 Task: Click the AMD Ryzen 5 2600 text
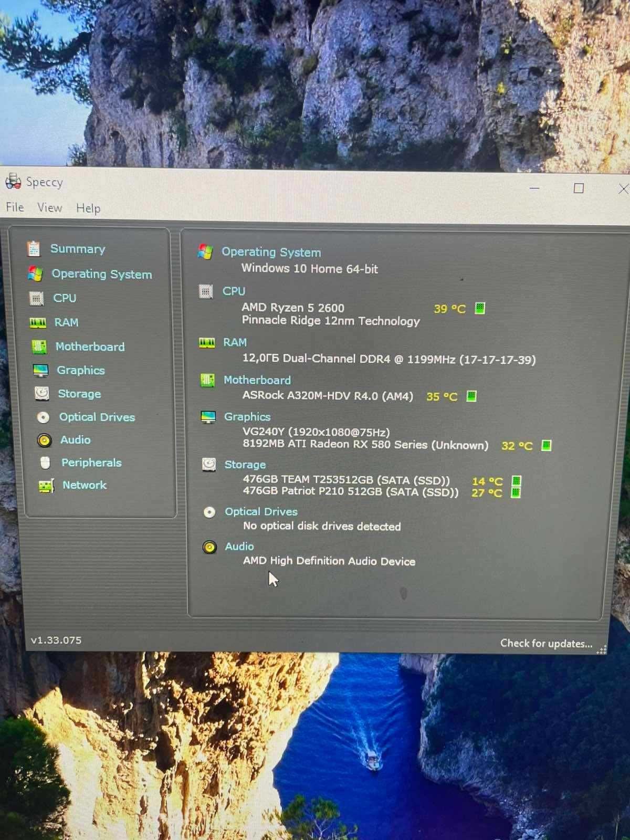coord(293,308)
